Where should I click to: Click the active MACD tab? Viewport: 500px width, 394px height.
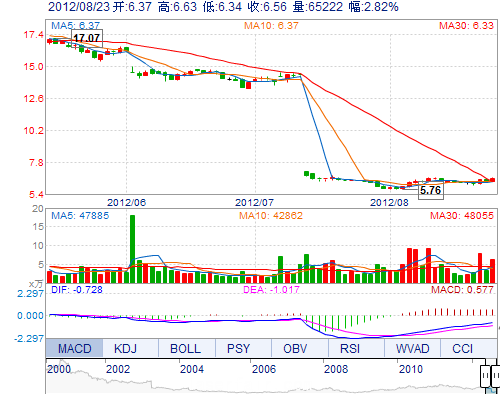(x=74, y=348)
